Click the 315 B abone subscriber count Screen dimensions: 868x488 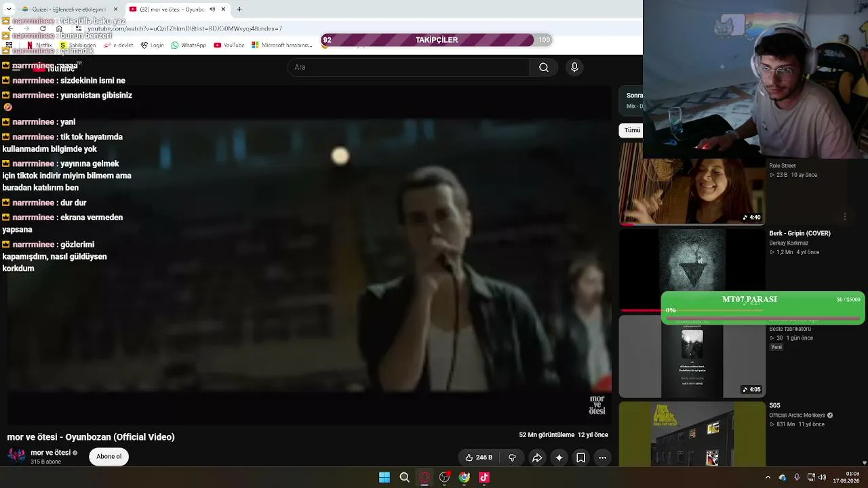[46, 462]
